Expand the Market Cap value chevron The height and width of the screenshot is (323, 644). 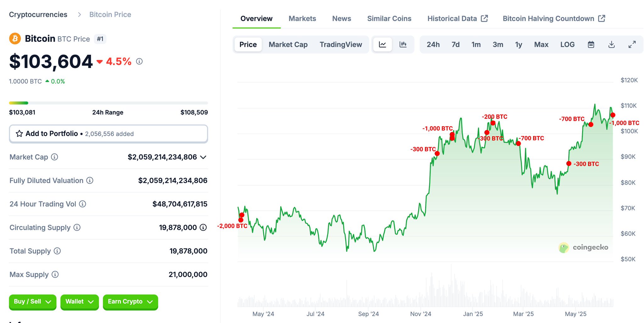[x=203, y=157]
